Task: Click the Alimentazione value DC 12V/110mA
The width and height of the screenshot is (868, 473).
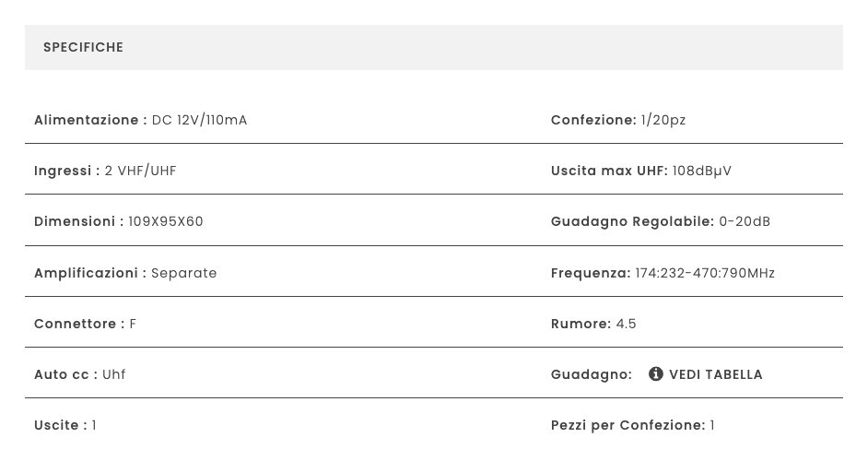Action: pos(199,120)
